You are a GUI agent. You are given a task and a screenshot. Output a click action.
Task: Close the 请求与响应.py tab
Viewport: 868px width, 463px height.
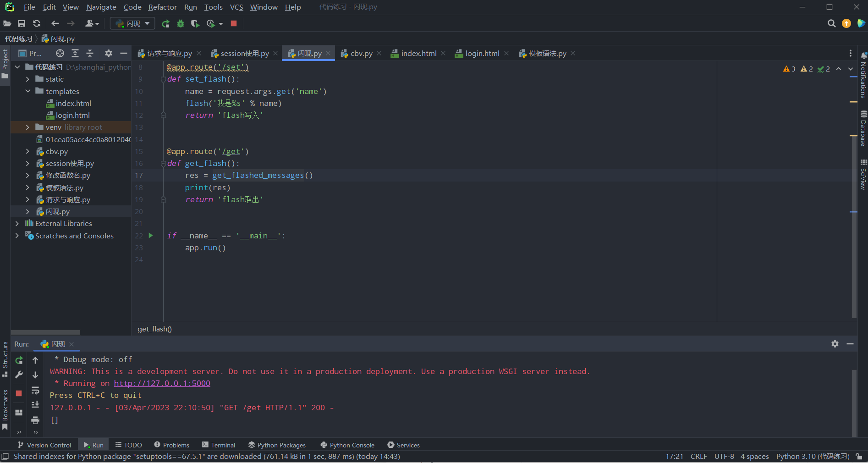(x=199, y=54)
